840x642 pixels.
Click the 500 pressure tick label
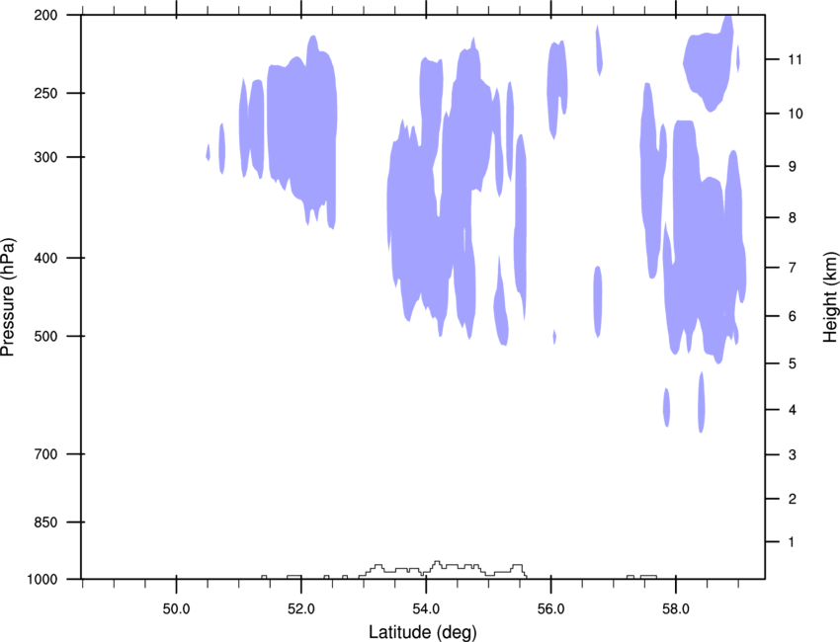point(45,336)
